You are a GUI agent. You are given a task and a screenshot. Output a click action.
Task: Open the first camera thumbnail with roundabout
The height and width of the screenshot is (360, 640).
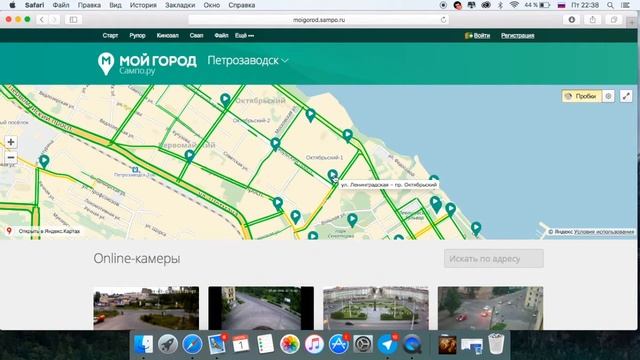(x=146, y=308)
